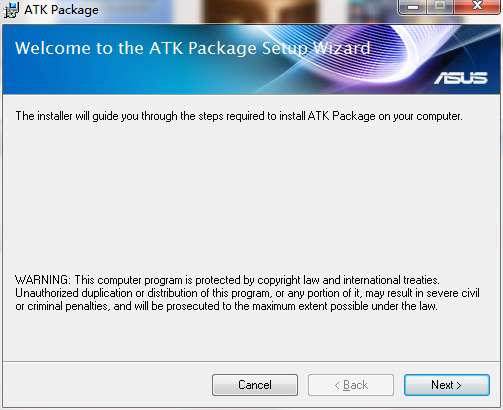Screen dimensions: 503x410
Task: Minimize the ATK Package installer window
Action: 413,6
